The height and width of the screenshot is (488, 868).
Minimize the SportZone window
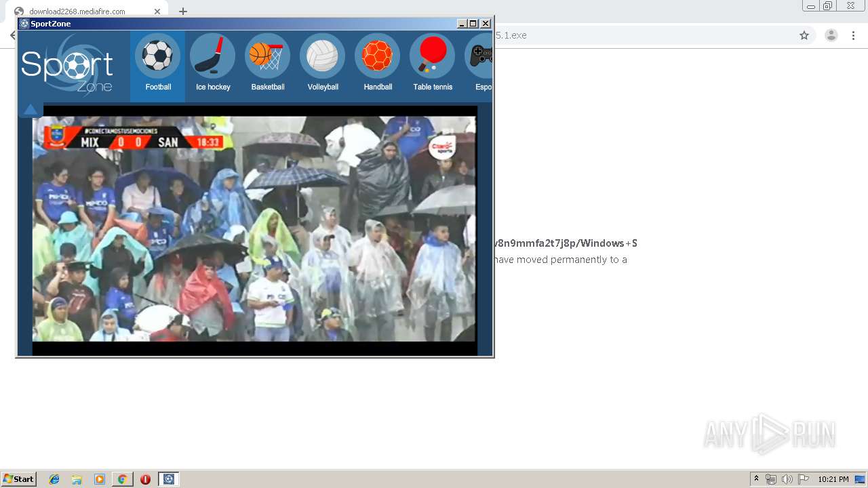click(462, 24)
